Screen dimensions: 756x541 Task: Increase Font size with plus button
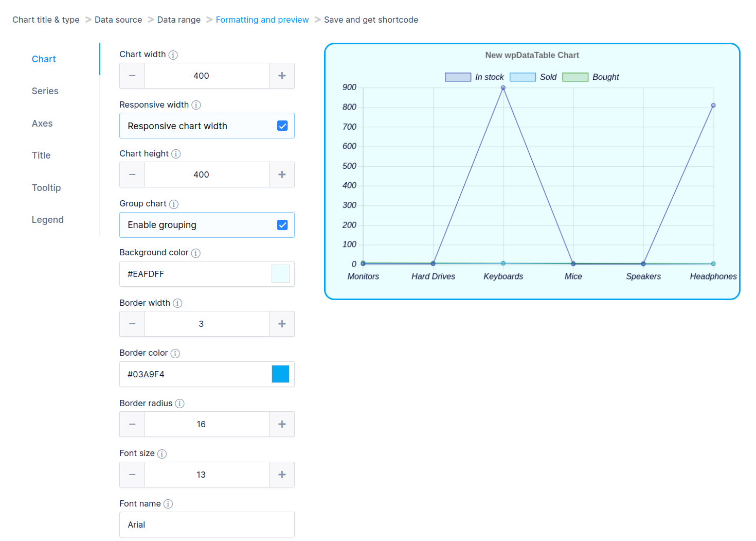point(282,475)
